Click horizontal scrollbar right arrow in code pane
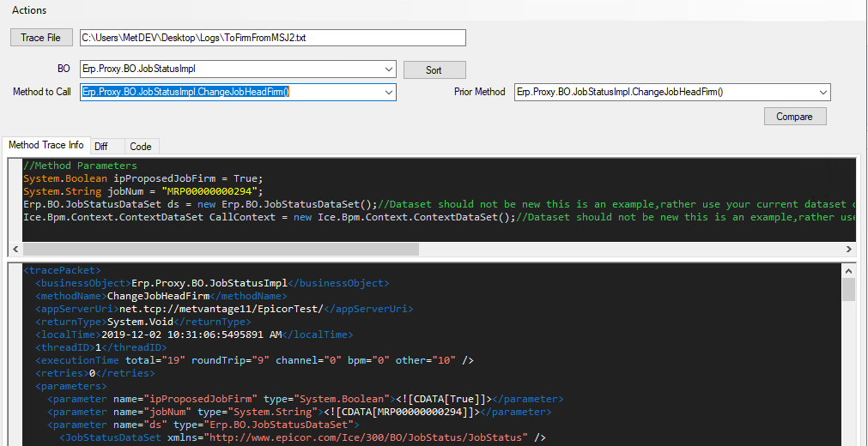The height and width of the screenshot is (446, 868). 850,250
